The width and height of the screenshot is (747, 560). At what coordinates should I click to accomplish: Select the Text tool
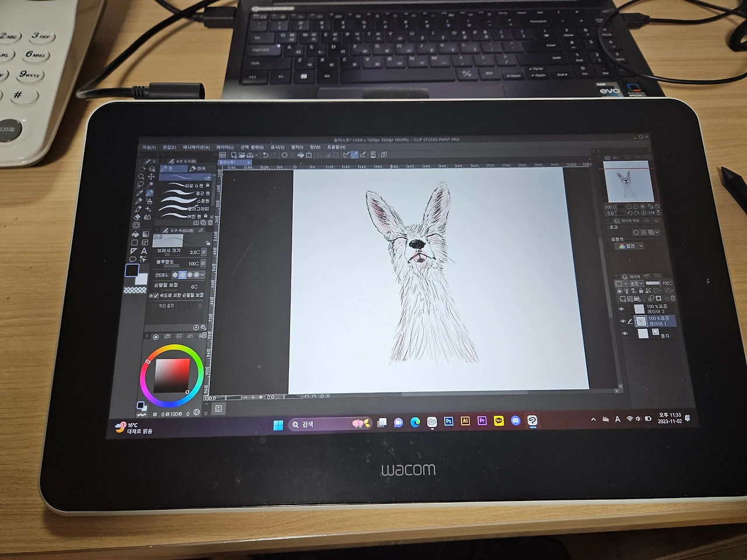pos(144,251)
